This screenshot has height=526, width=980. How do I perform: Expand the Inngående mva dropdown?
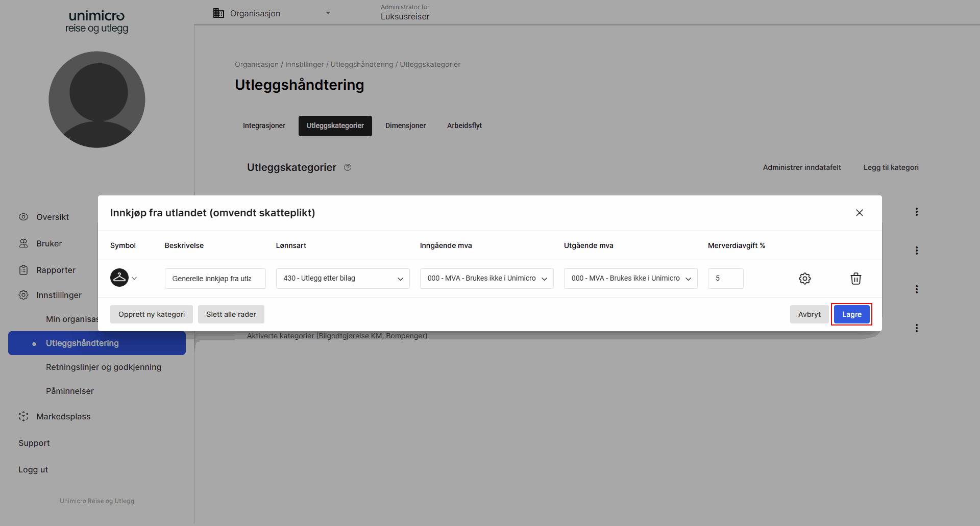point(486,278)
